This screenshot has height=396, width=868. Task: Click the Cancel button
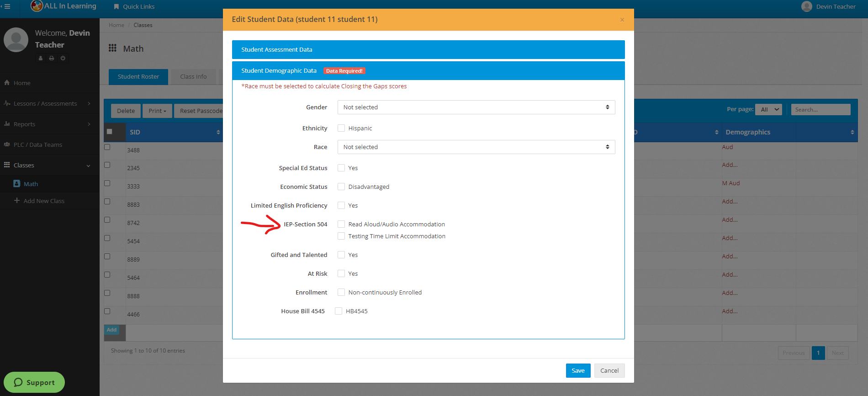[609, 370]
